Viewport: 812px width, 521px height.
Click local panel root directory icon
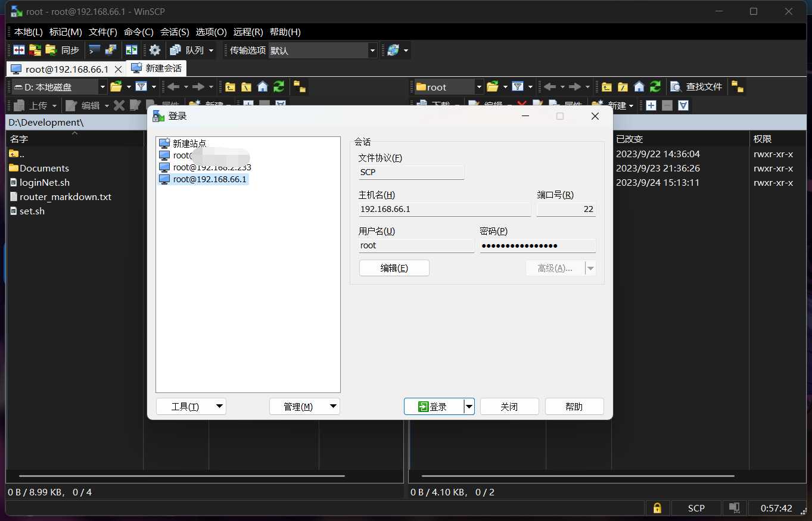[246, 87]
